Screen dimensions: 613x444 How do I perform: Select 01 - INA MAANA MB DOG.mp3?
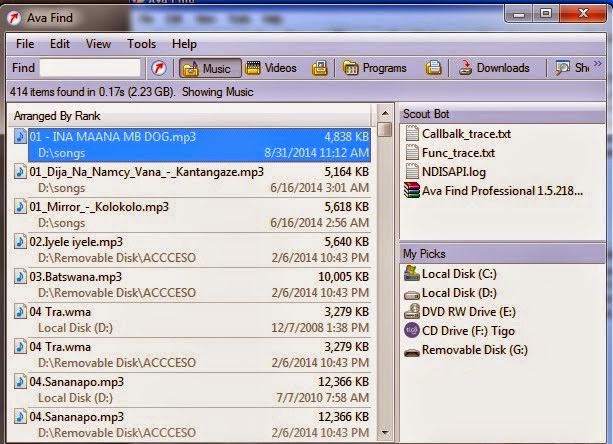click(x=199, y=145)
